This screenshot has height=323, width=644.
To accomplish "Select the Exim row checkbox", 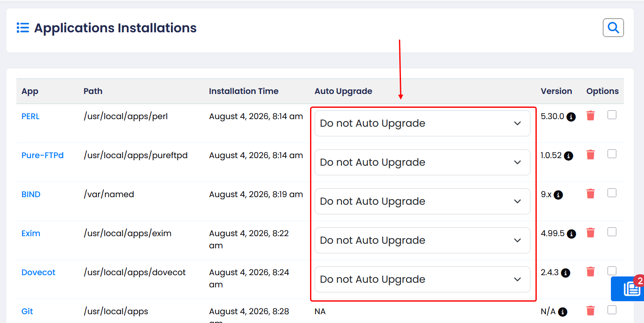I will click(x=612, y=232).
